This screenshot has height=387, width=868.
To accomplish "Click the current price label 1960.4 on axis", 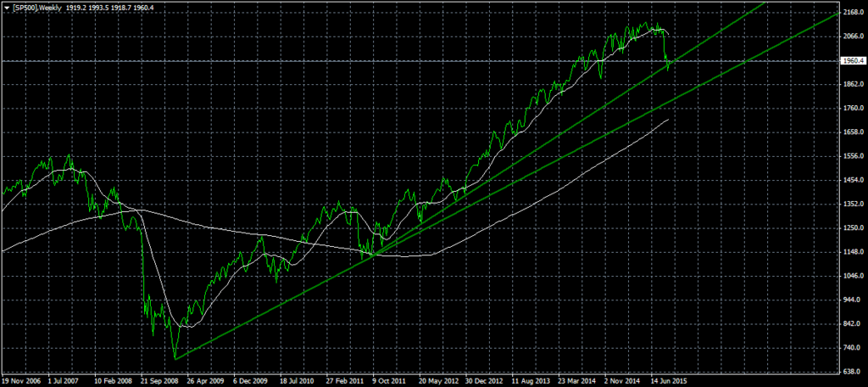I will pyautogui.click(x=851, y=61).
